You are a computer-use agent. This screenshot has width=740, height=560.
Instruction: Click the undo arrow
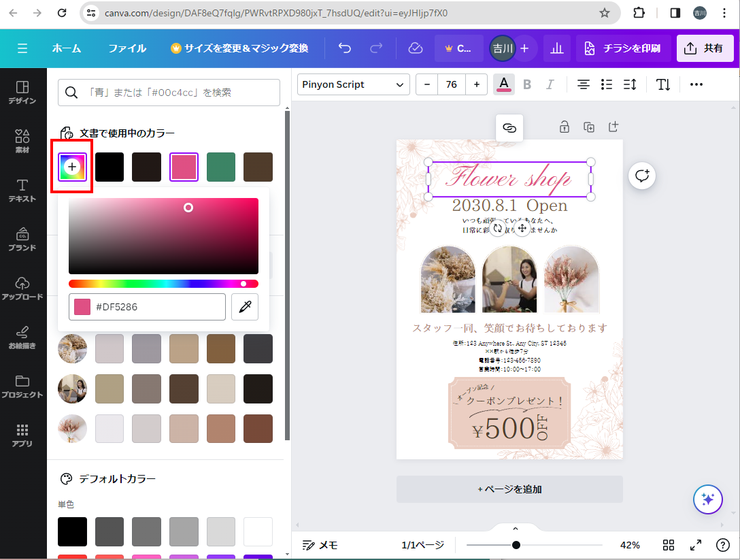tap(345, 48)
